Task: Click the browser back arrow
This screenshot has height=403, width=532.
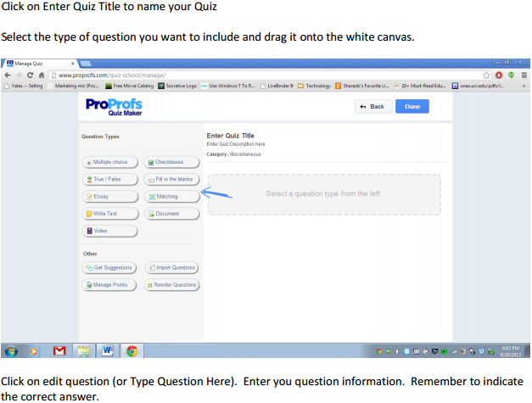Action: coord(8,76)
